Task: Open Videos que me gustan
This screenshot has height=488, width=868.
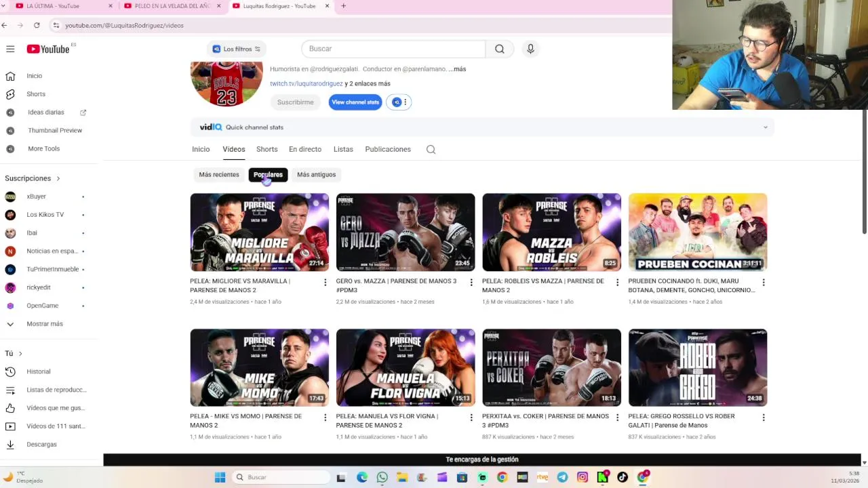Action: (x=55, y=408)
